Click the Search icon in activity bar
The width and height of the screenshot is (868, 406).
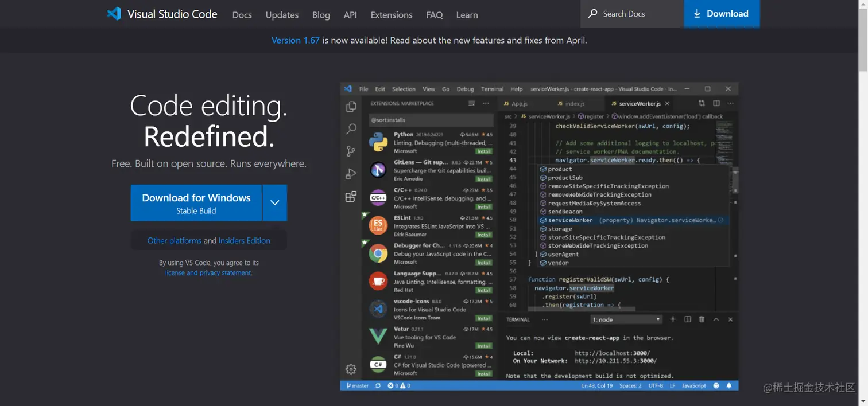pyautogui.click(x=351, y=129)
